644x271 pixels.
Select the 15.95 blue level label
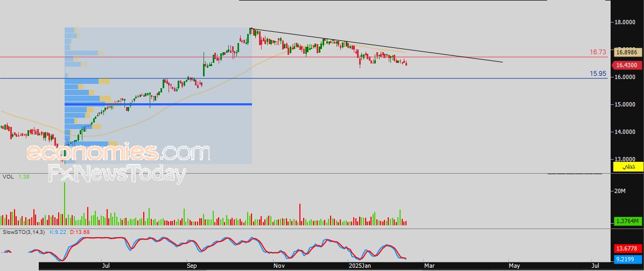pos(598,74)
